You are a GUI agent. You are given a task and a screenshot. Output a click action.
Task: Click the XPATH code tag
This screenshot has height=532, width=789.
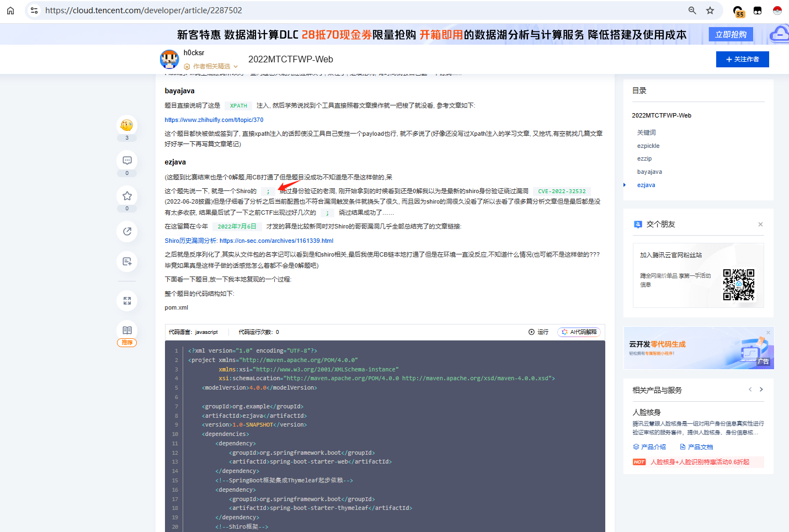click(x=238, y=105)
